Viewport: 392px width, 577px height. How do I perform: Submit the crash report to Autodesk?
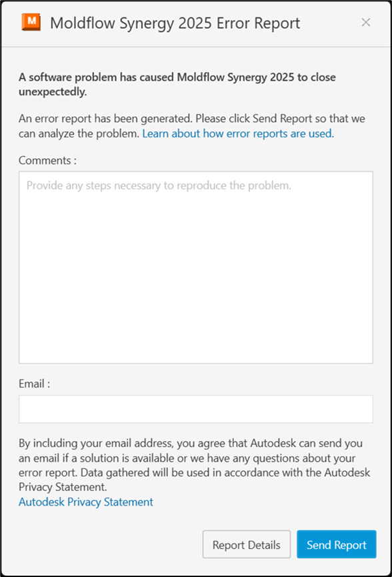[x=337, y=544]
